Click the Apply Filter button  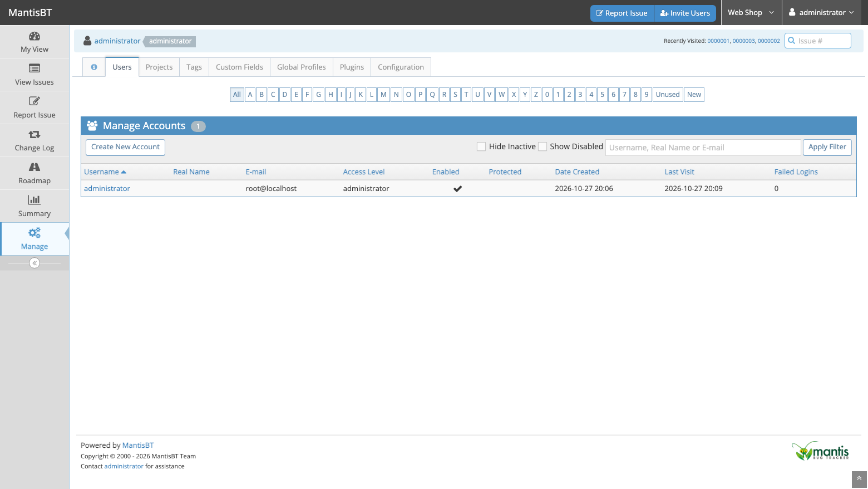827,147
